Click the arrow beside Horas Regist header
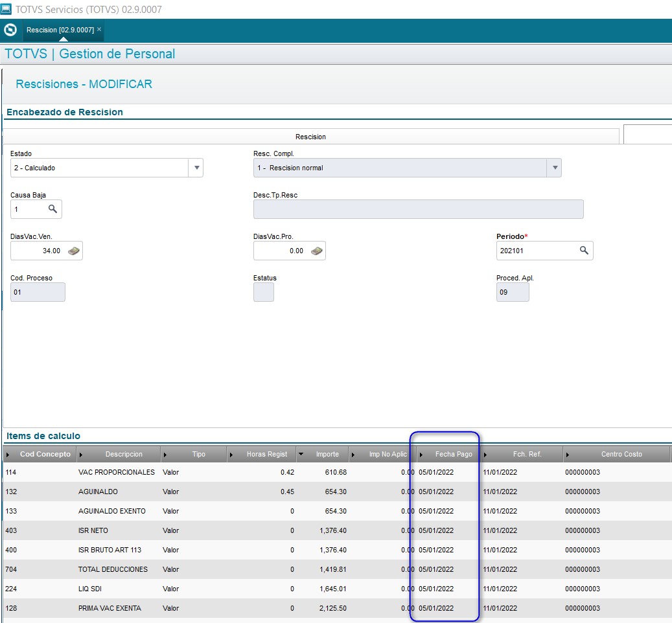Image resolution: width=672 pixels, height=623 pixels. (x=231, y=454)
